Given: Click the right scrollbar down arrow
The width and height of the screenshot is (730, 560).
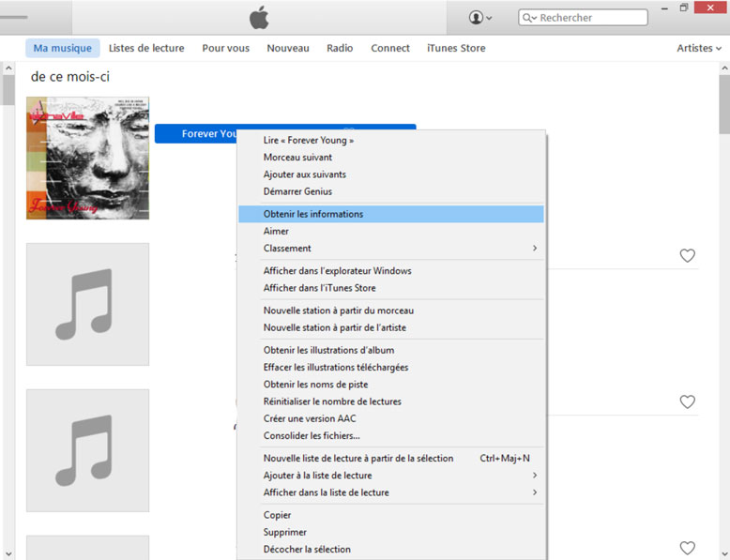Looking at the screenshot, I should [724, 553].
